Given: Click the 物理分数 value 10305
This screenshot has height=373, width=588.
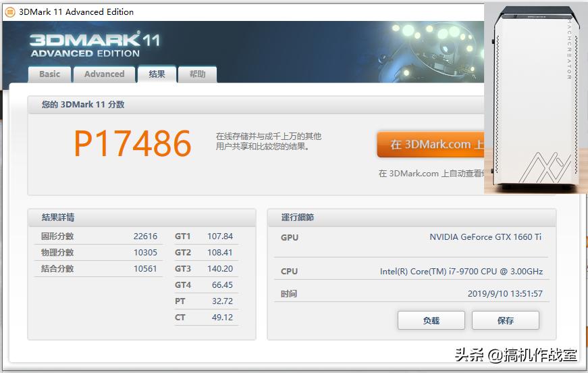Looking at the screenshot, I should click(145, 253).
